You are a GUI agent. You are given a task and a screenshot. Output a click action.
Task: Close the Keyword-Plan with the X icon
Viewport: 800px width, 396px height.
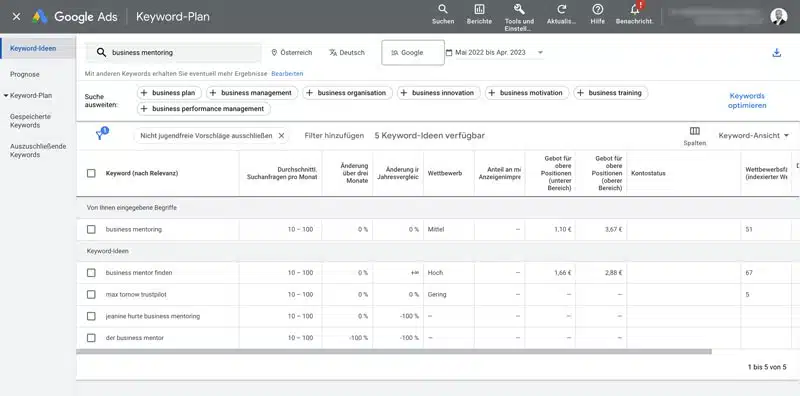coord(16,17)
